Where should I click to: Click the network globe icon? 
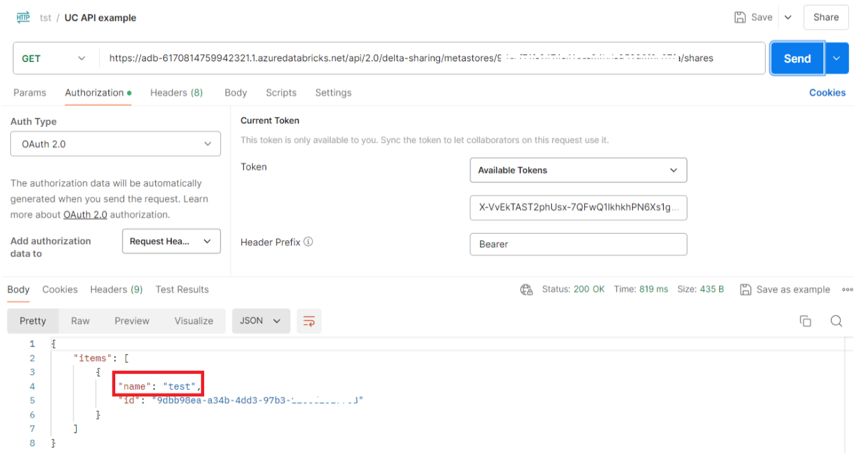pyautogui.click(x=526, y=290)
